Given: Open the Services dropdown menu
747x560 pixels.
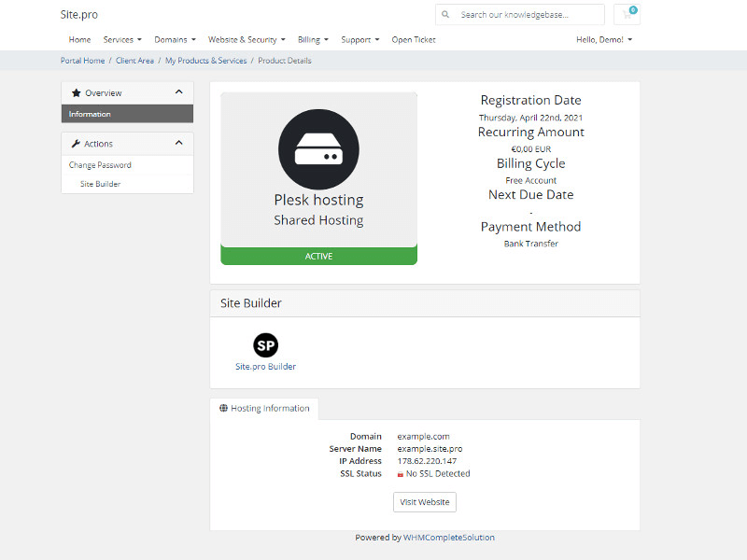Looking at the screenshot, I should pyautogui.click(x=122, y=39).
